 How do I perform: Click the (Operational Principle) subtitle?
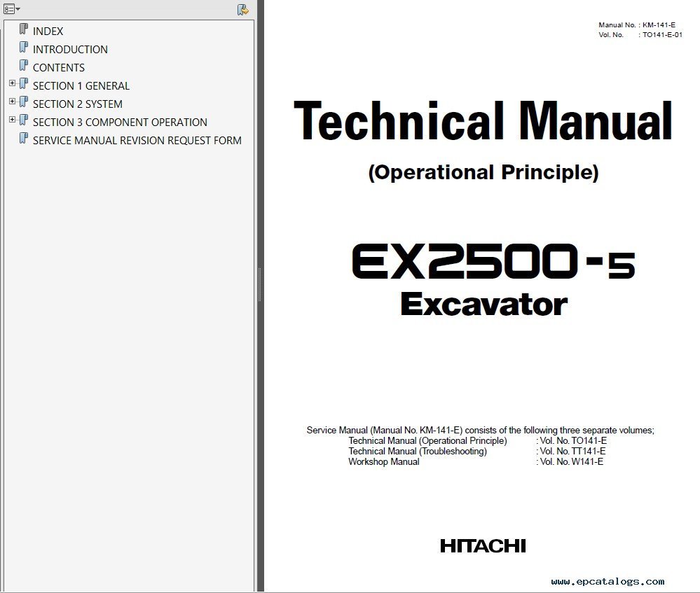tap(483, 173)
